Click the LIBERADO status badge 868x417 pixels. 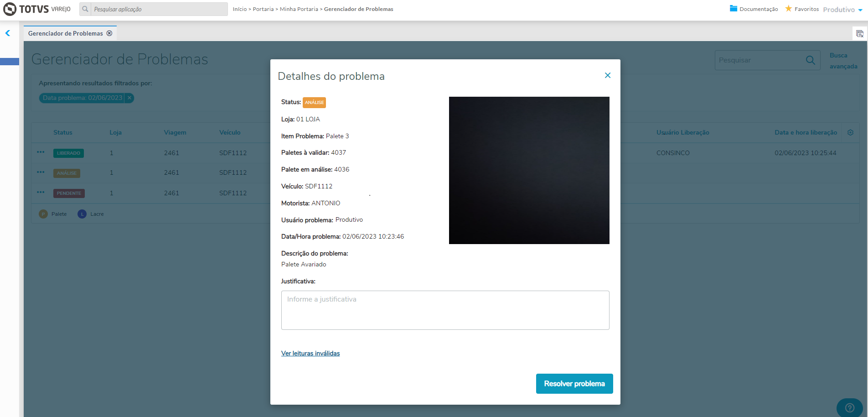68,153
